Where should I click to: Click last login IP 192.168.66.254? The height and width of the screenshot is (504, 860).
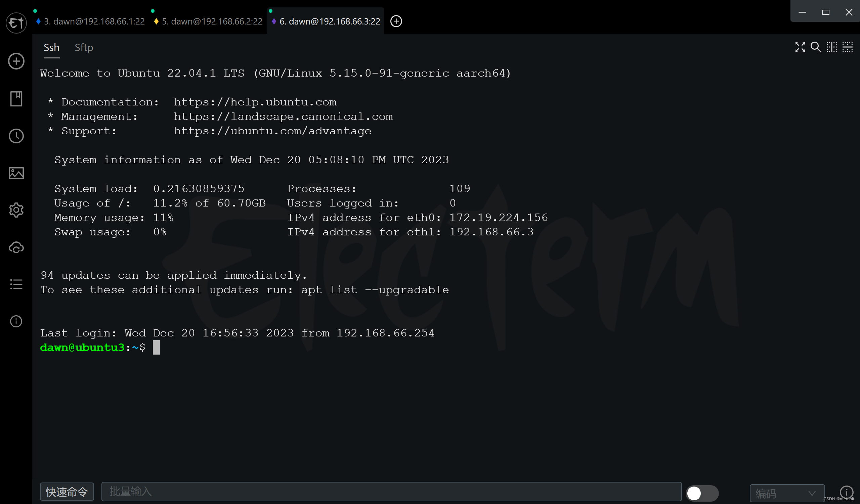386,333
